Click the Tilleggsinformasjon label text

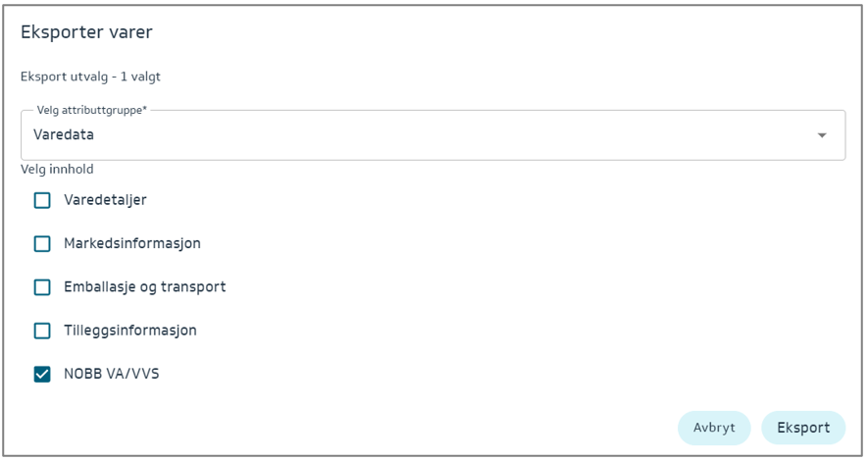[x=130, y=331]
